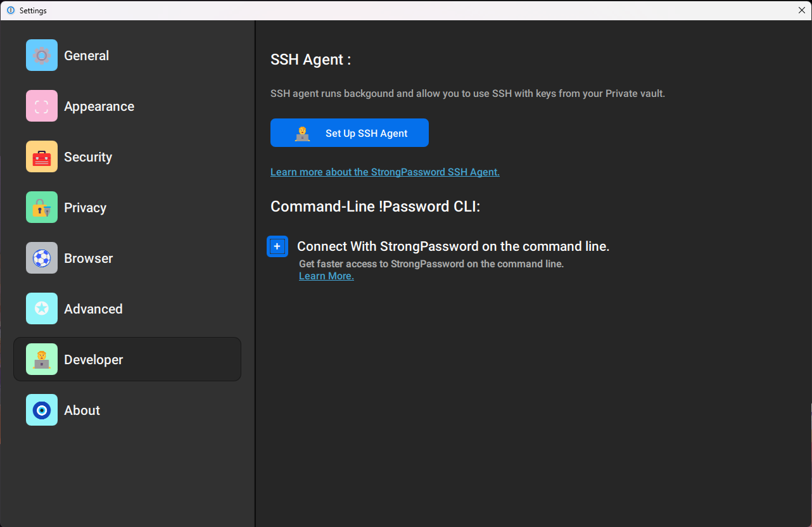Click the Privacy padlock icon
The image size is (812, 527).
(42, 207)
